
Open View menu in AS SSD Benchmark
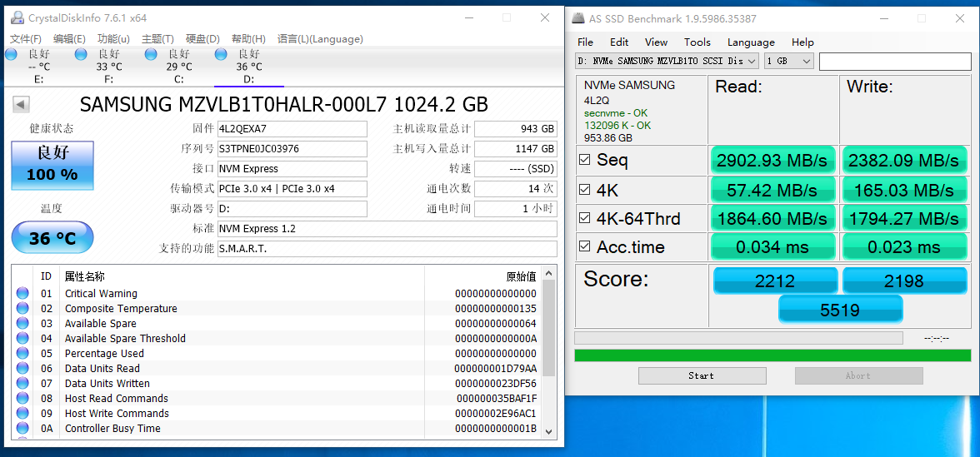click(657, 42)
